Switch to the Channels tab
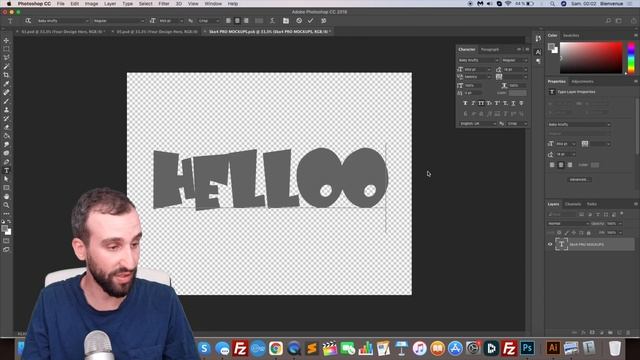640x360 pixels. click(573, 204)
